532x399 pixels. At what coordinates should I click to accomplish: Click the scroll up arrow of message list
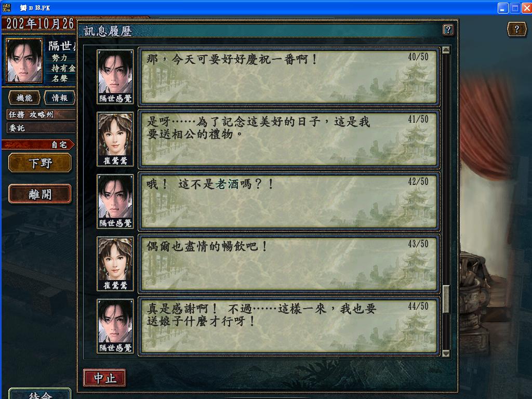(446, 50)
